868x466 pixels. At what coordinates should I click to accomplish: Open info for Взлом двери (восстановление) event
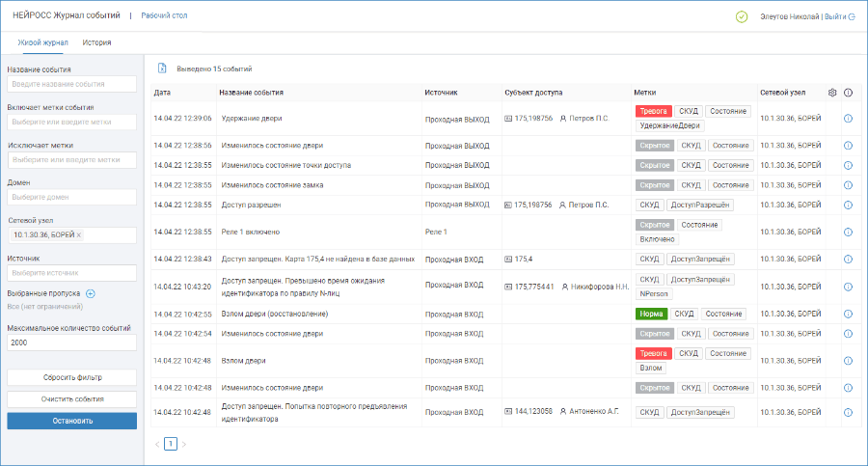(848, 315)
